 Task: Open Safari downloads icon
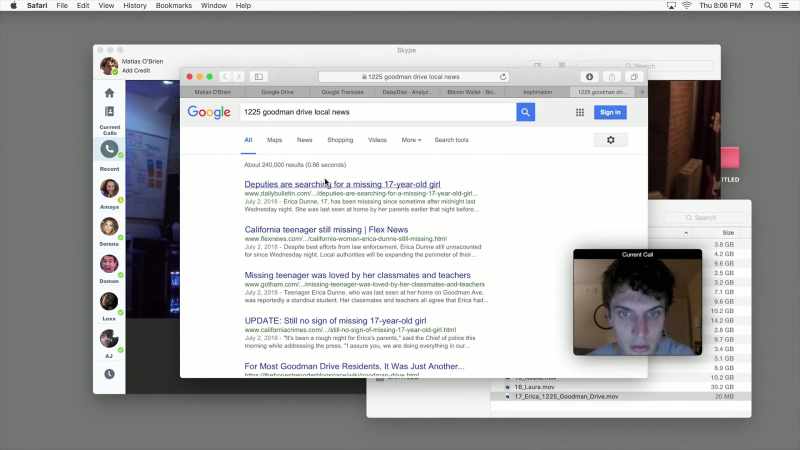(589, 77)
